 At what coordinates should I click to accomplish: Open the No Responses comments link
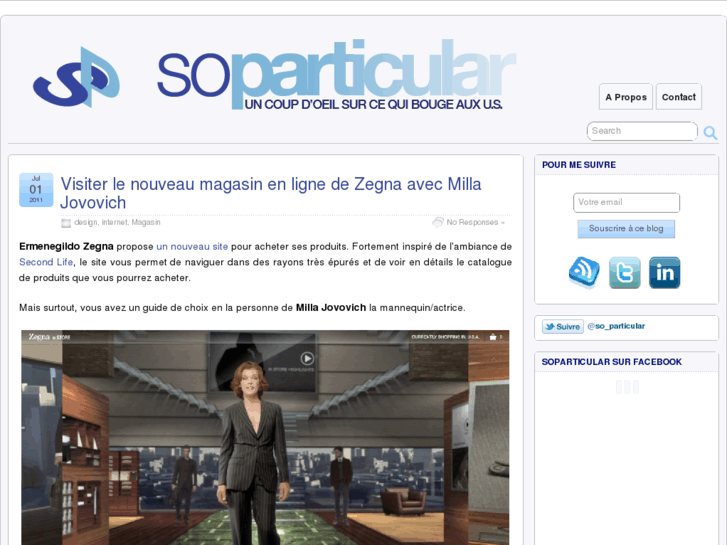(475, 222)
